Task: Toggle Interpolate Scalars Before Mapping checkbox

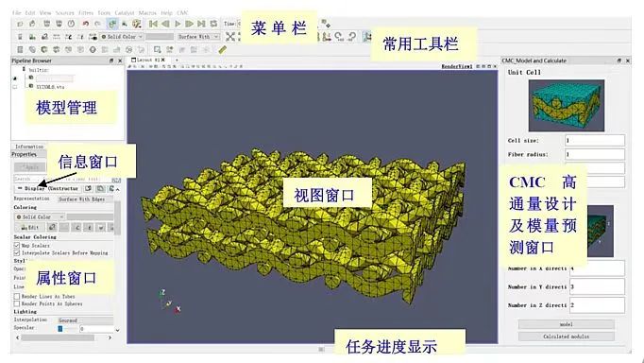Action: pos(17,252)
